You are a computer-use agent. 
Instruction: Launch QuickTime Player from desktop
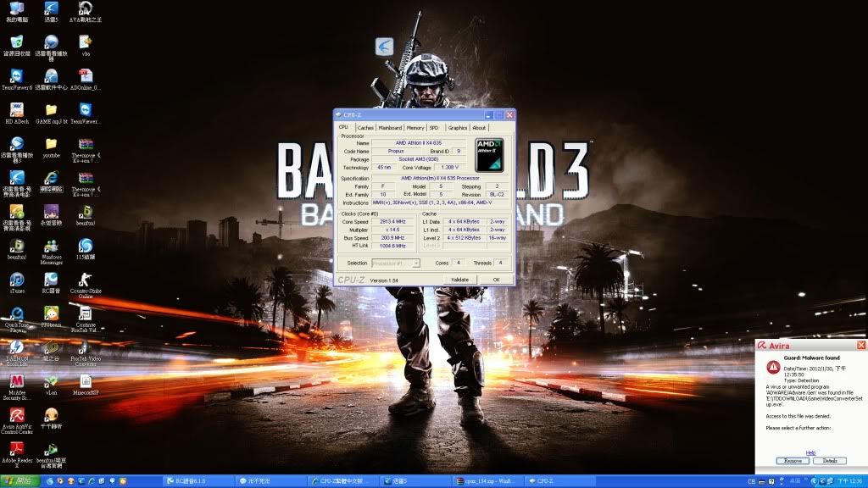click(x=17, y=319)
